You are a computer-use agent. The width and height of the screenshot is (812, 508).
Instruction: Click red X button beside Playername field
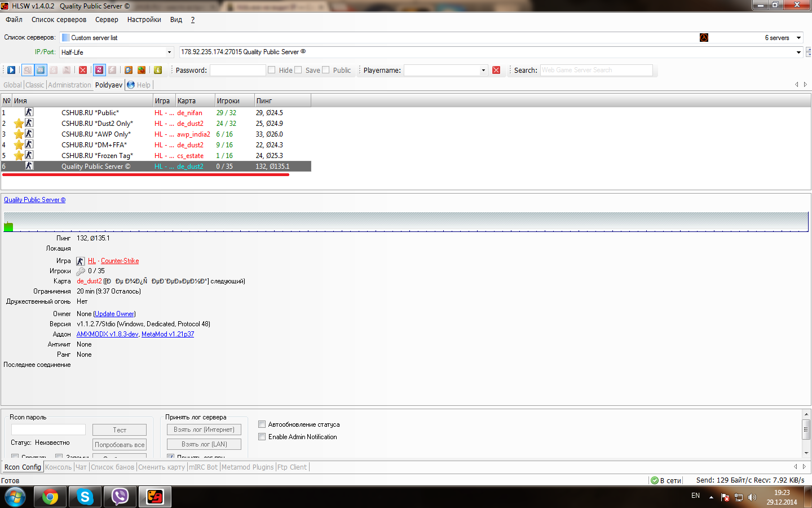click(x=496, y=70)
